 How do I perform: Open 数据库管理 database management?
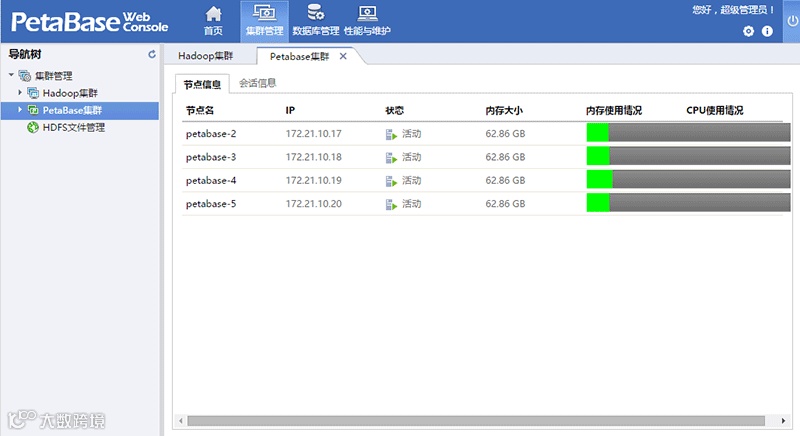point(315,21)
